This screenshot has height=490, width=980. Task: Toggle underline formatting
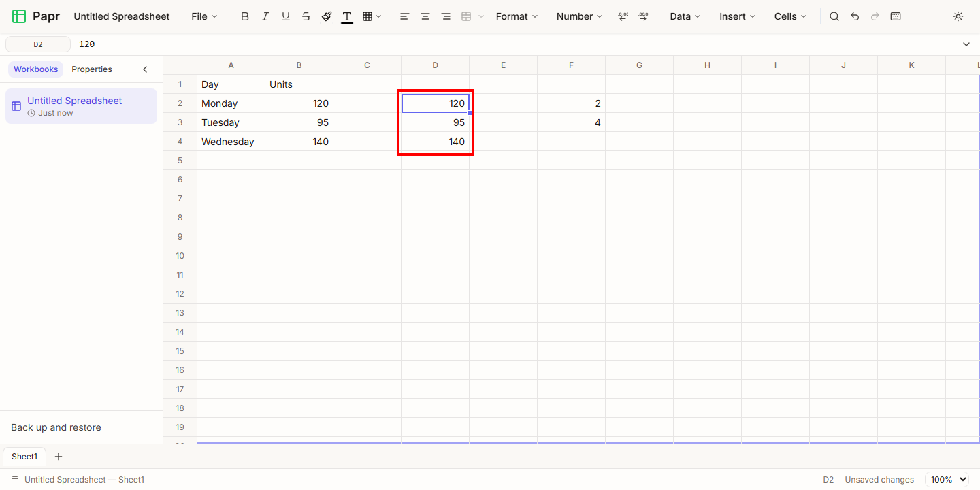pyautogui.click(x=286, y=16)
